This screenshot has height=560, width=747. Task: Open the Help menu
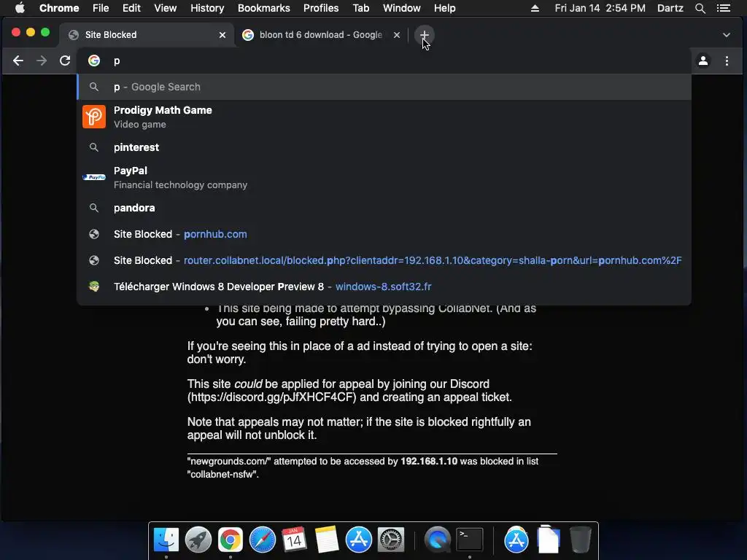[444, 8]
